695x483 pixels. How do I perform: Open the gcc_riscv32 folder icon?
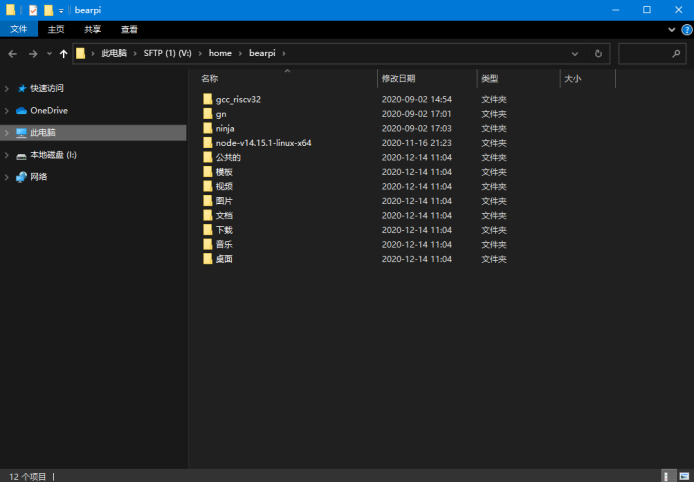pyautogui.click(x=207, y=99)
